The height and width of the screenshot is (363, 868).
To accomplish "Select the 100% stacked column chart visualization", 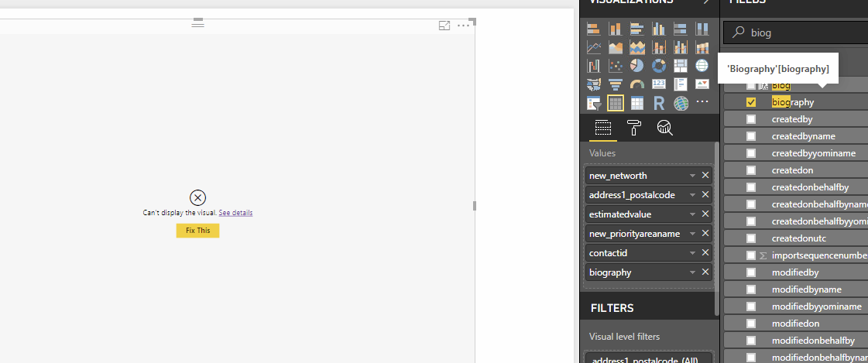I will (702, 29).
